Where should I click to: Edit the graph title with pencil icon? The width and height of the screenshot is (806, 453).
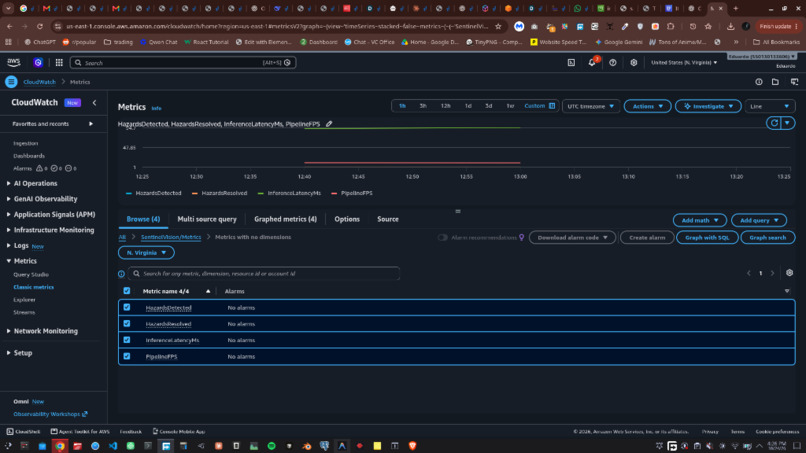point(329,124)
